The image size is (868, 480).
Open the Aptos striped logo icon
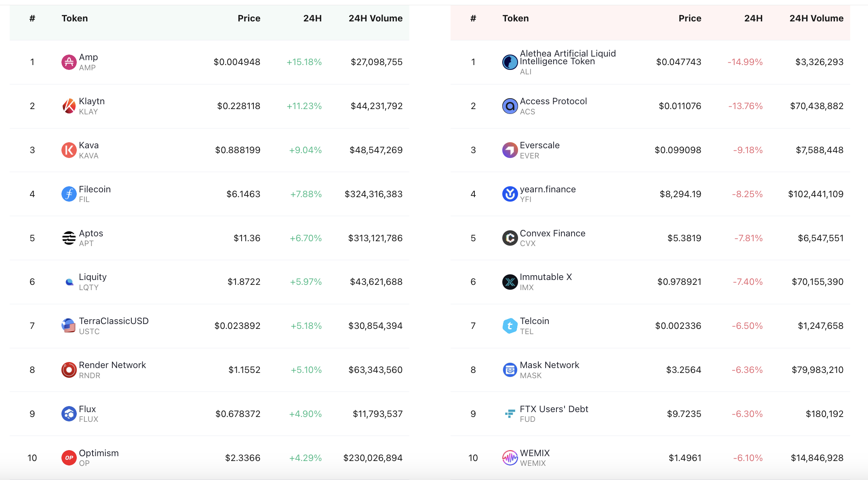point(69,238)
